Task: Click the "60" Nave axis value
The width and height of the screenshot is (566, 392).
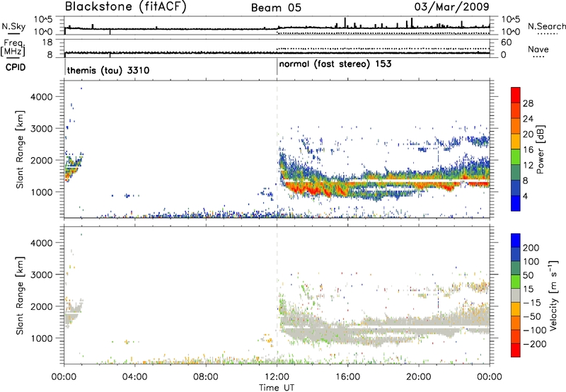Action: click(506, 42)
